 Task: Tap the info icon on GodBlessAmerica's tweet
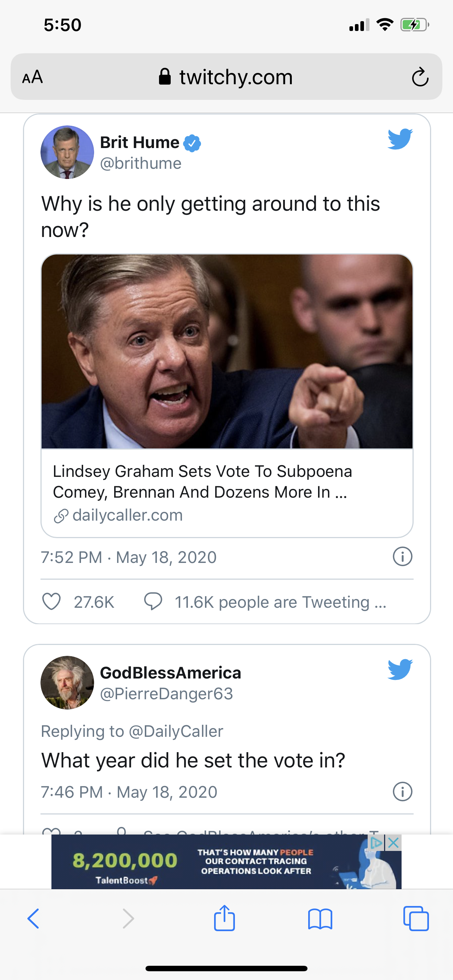pos(402,792)
